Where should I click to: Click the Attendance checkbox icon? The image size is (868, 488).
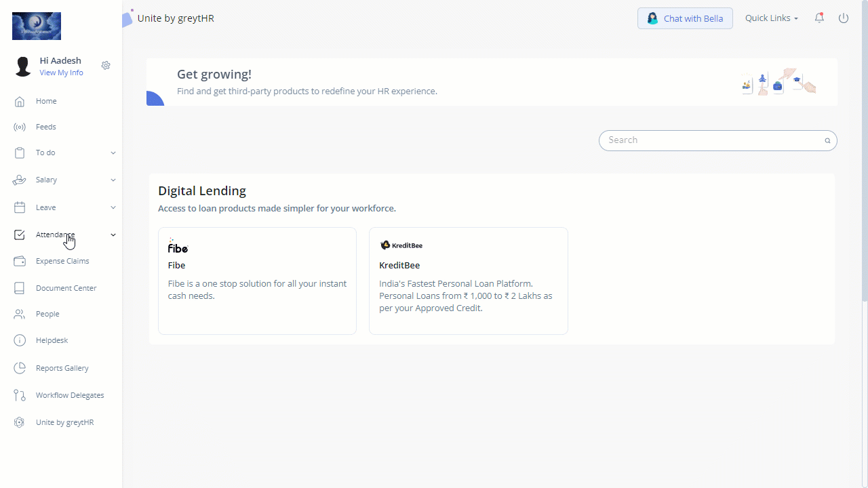click(x=20, y=235)
